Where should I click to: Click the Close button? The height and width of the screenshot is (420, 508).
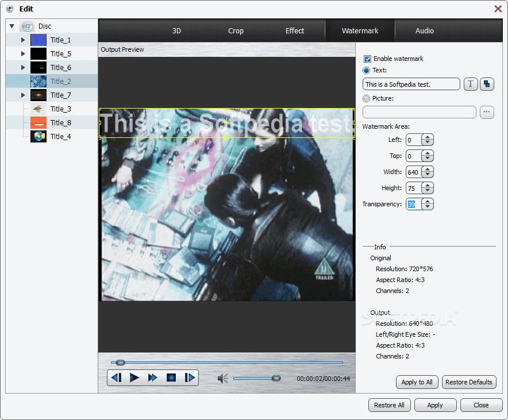click(481, 405)
